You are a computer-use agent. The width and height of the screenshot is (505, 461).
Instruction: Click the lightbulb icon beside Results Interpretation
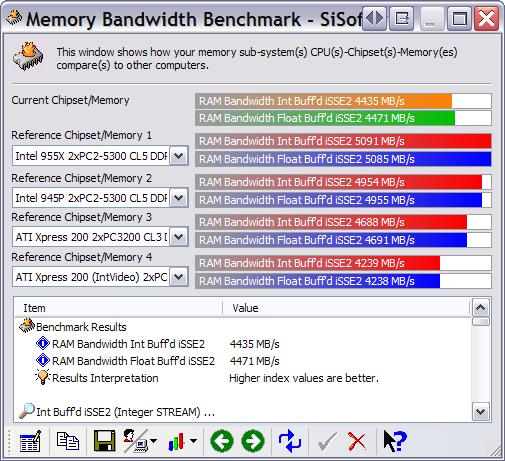click(x=43, y=377)
